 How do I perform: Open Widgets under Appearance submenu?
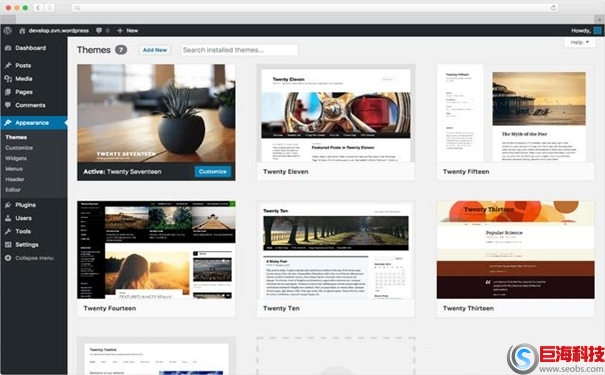[16, 158]
